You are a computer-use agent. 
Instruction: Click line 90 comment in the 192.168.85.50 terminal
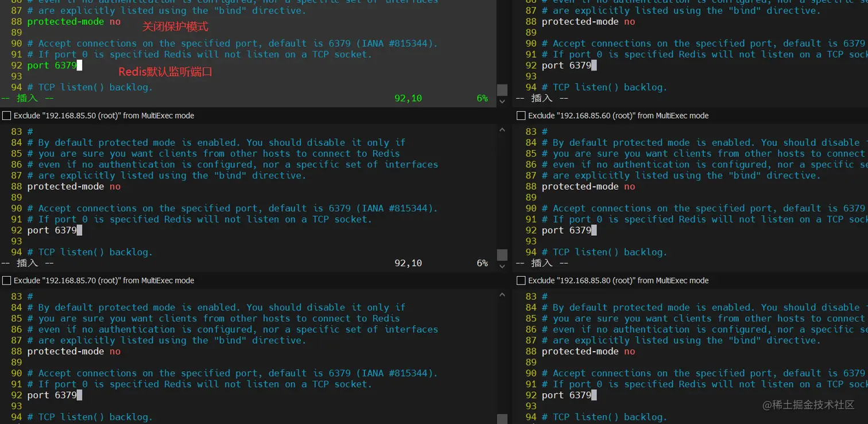click(232, 208)
